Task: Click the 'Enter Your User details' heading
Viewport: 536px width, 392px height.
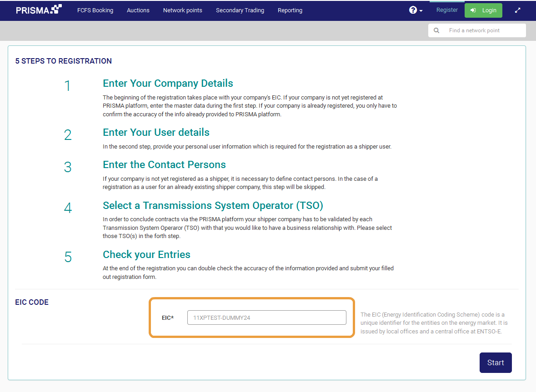Action: (156, 133)
